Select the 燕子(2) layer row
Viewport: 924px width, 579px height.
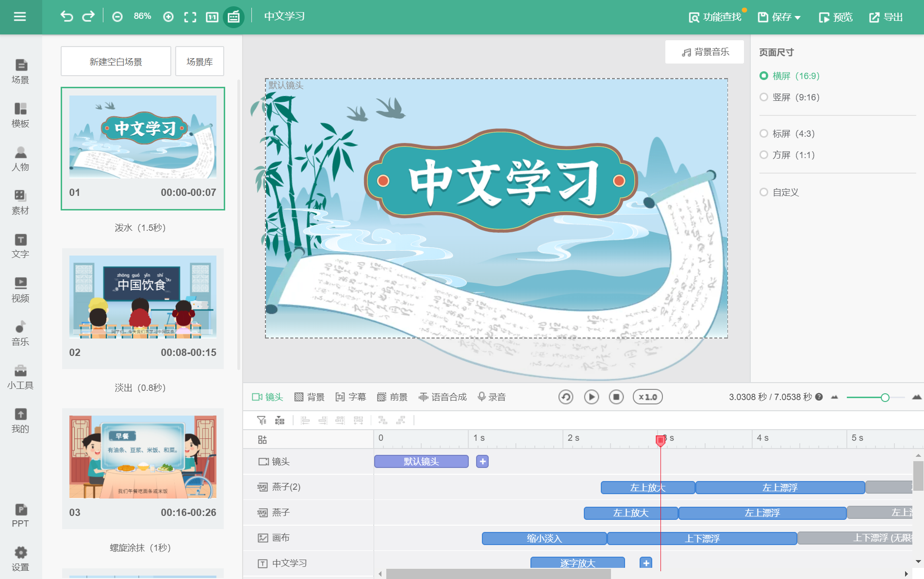pyautogui.click(x=308, y=487)
